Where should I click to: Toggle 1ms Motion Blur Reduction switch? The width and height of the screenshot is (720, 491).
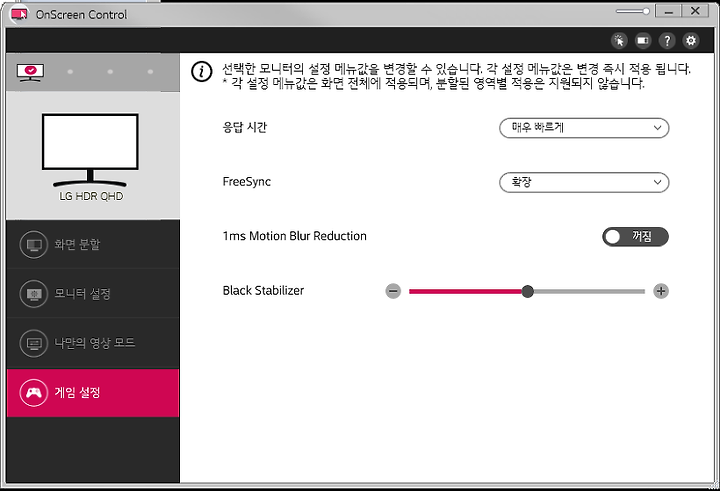636,237
